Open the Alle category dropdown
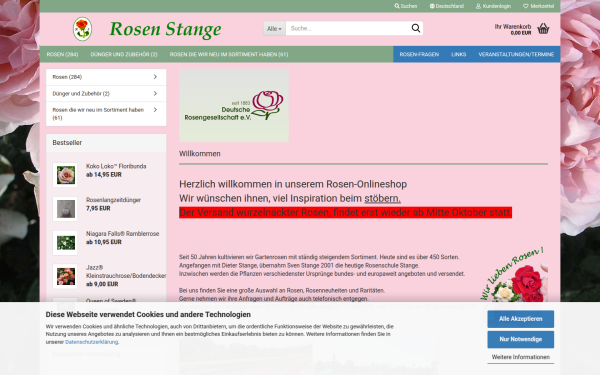 pos(274,28)
